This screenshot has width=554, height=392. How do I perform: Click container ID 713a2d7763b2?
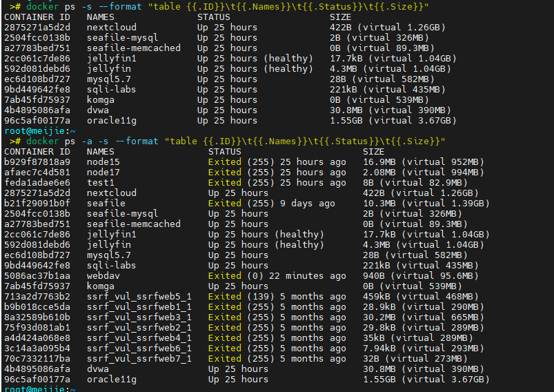click(x=37, y=297)
